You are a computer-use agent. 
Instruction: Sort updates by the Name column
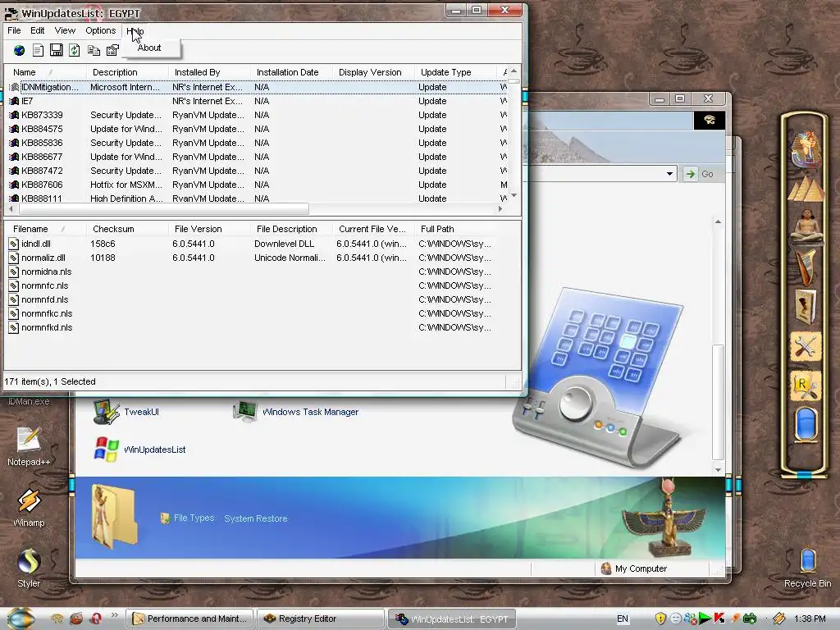coord(45,72)
